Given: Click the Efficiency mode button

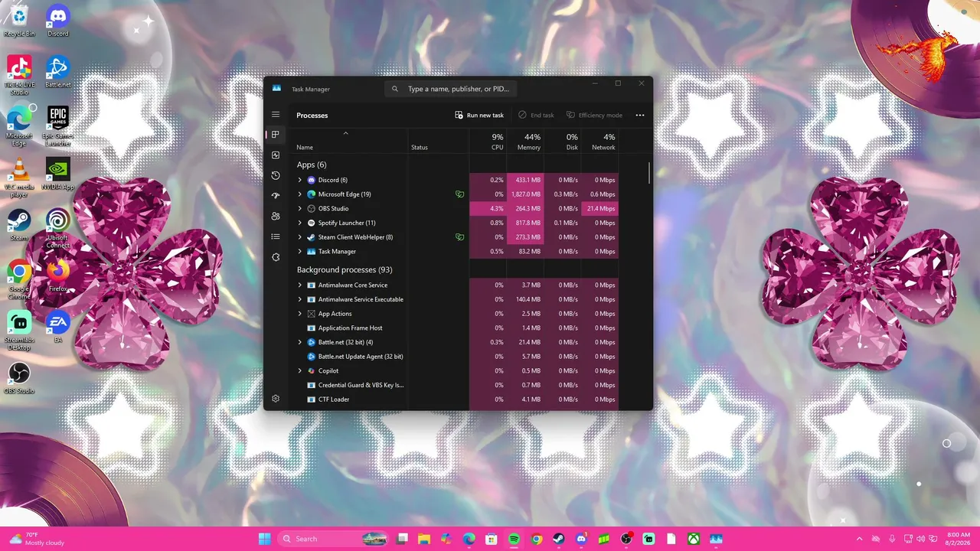Looking at the screenshot, I should point(594,116).
